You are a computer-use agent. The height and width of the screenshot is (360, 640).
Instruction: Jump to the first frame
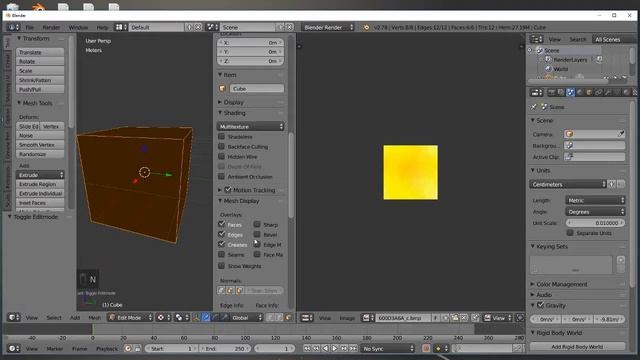tap(307, 348)
